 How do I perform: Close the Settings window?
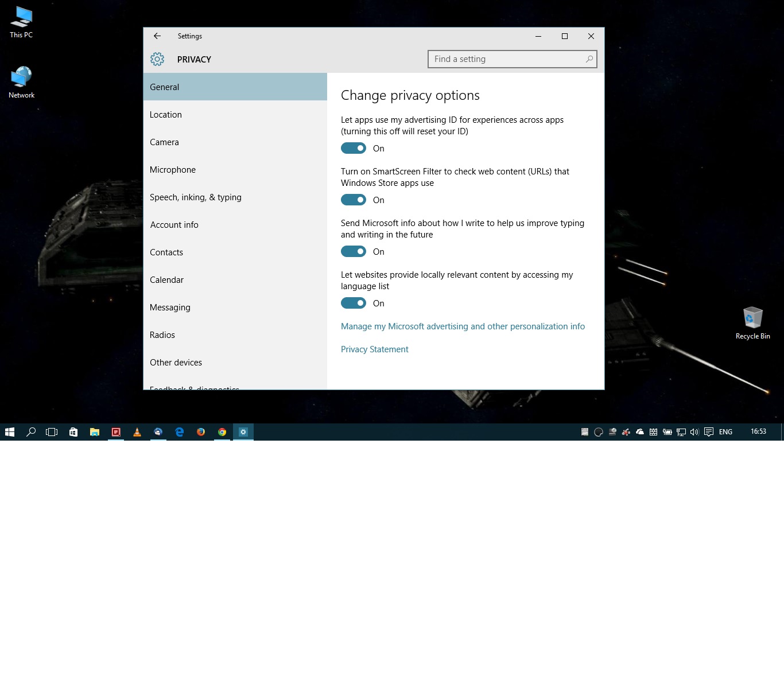[x=591, y=36]
